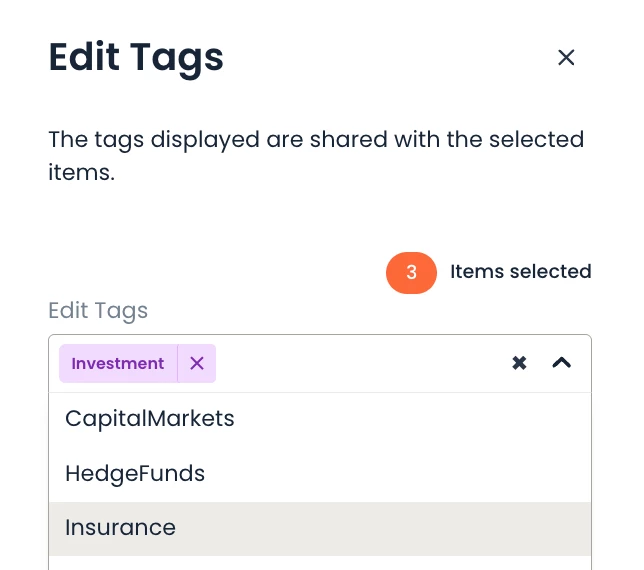Screen dimensions: 644x570
Task: Click the purple Investment tag label
Action: click(118, 363)
